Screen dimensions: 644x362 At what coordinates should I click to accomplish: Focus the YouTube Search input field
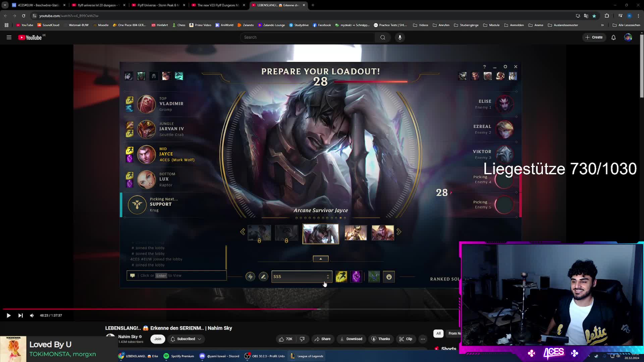click(307, 38)
